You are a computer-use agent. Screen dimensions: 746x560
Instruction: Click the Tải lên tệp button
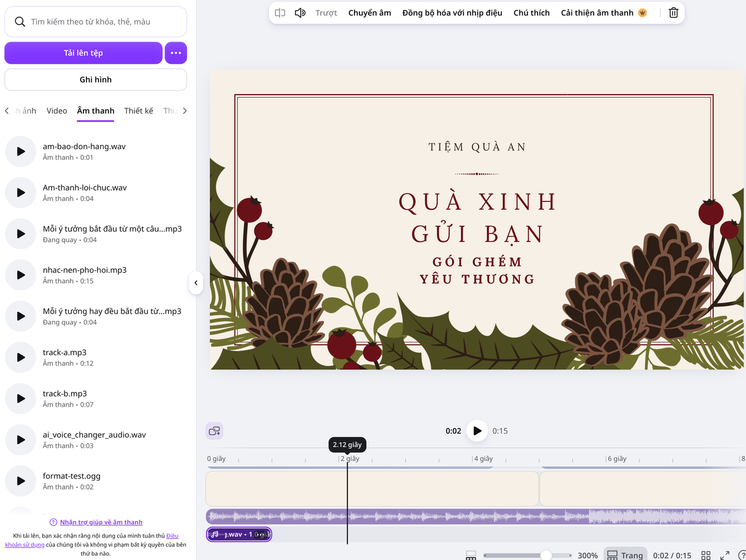[x=83, y=53]
